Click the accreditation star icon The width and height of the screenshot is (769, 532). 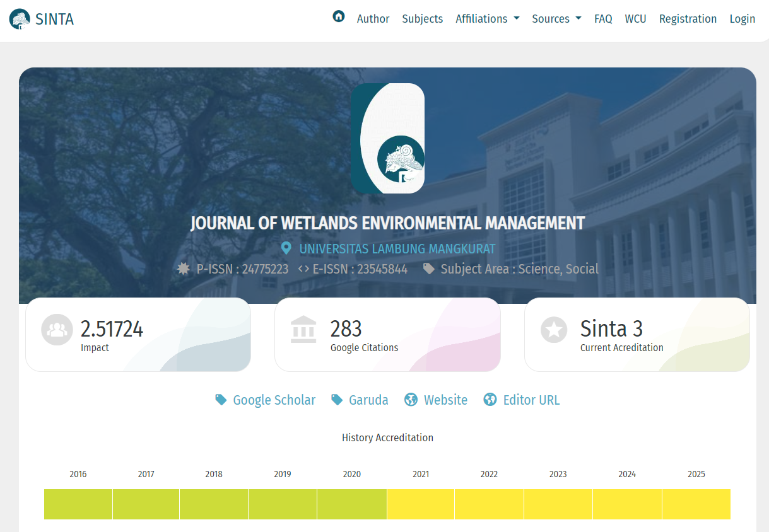point(554,330)
